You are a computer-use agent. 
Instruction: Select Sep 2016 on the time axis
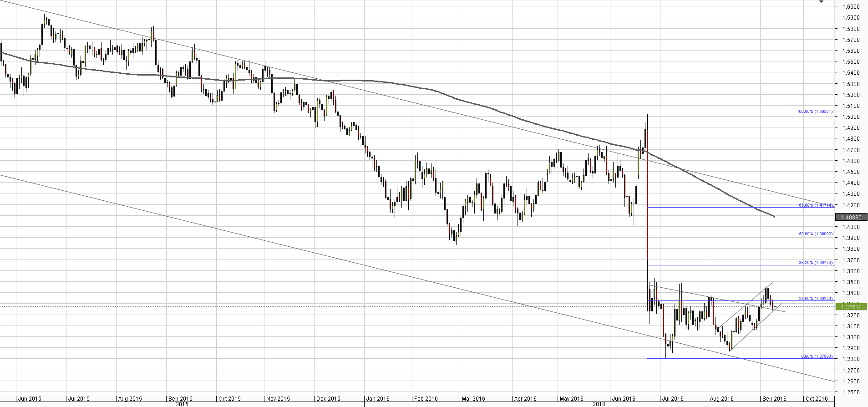coord(774,399)
